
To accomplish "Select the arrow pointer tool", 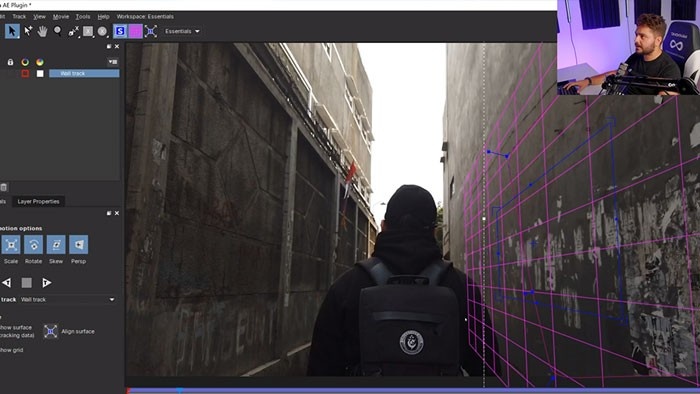I will [12, 31].
